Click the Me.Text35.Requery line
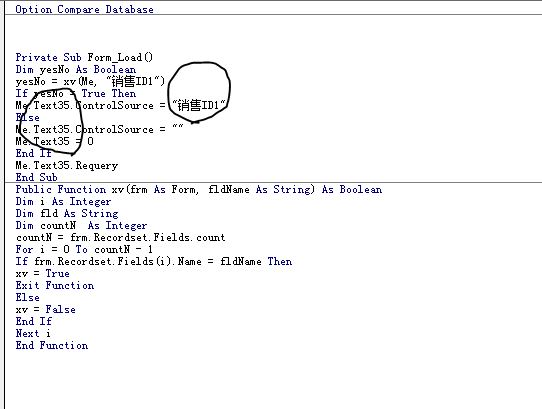This screenshot has height=409, width=542. [67, 165]
